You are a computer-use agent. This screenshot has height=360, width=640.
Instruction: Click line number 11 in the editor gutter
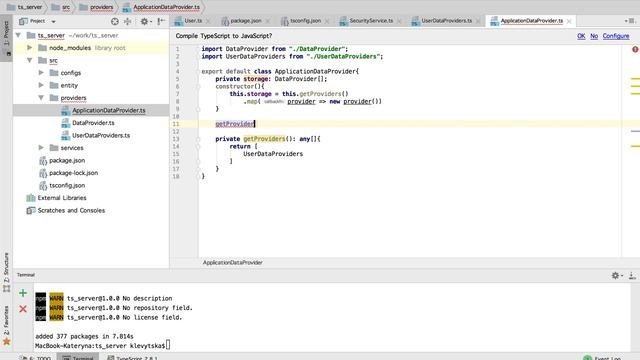click(176, 124)
